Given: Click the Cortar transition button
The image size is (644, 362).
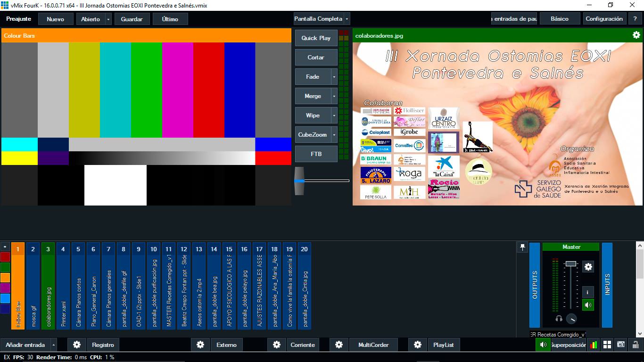Looking at the screenshot, I should [316, 58].
